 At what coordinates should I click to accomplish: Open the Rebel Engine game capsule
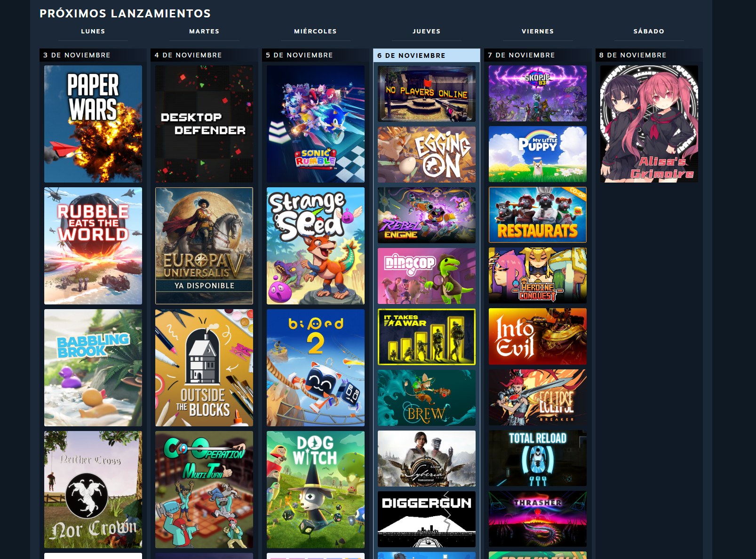click(x=427, y=215)
